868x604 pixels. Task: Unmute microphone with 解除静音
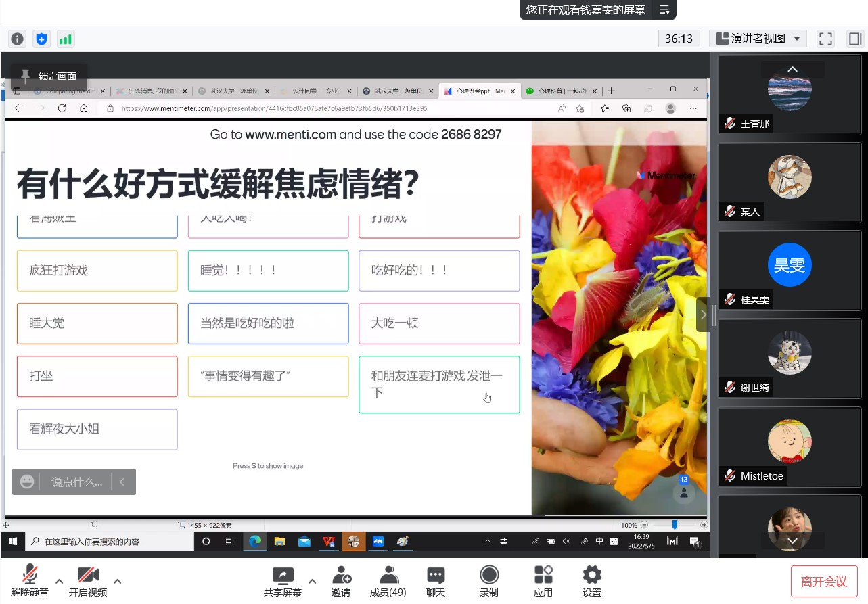click(x=30, y=581)
